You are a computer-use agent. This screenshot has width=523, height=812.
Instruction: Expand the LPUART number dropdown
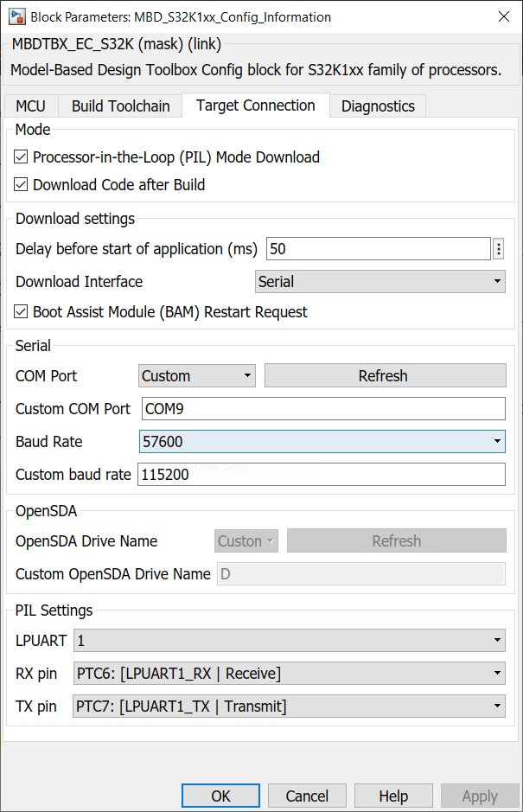tap(289, 641)
